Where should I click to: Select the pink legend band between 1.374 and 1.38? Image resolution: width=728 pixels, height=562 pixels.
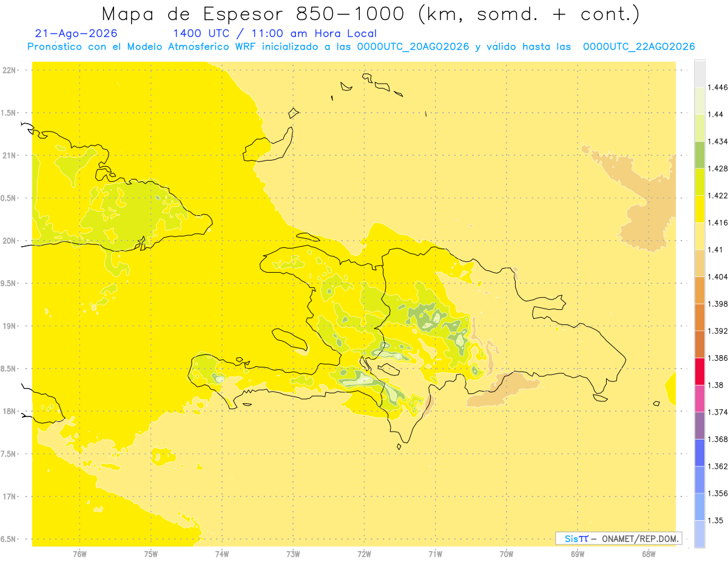699,398
